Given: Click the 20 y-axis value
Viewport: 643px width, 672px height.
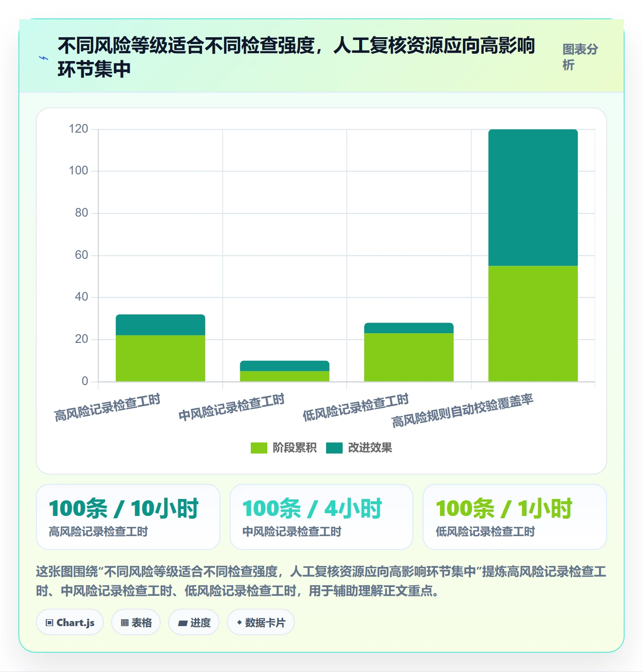Looking at the screenshot, I should [x=82, y=339].
